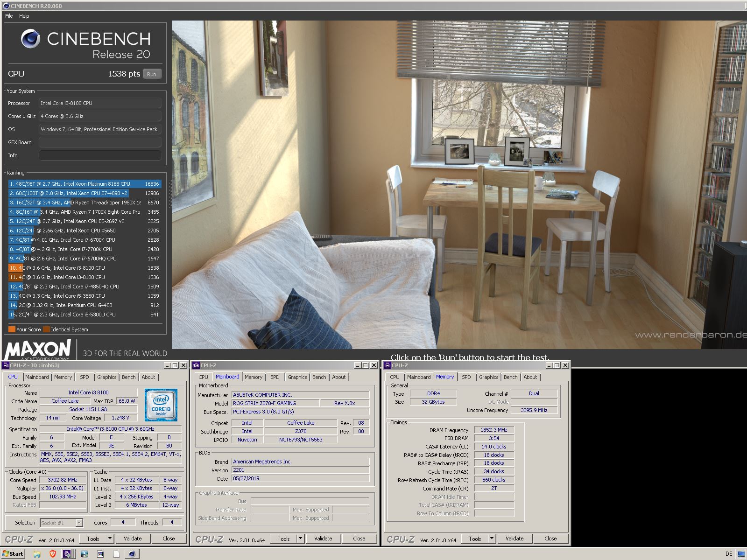The image size is (747, 560).
Task: Select ranking row Core i5-3550 CPU
Action: (x=85, y=296)
